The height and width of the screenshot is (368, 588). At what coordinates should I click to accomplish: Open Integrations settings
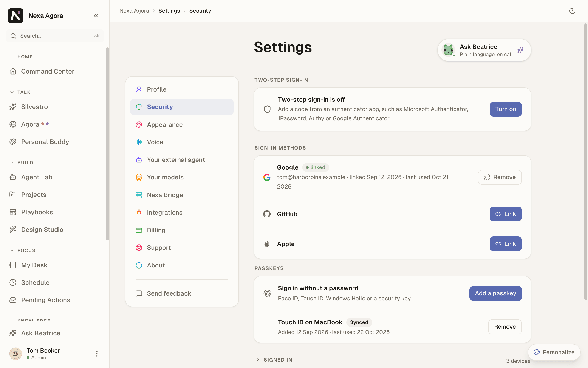click(x=182, y=213)
